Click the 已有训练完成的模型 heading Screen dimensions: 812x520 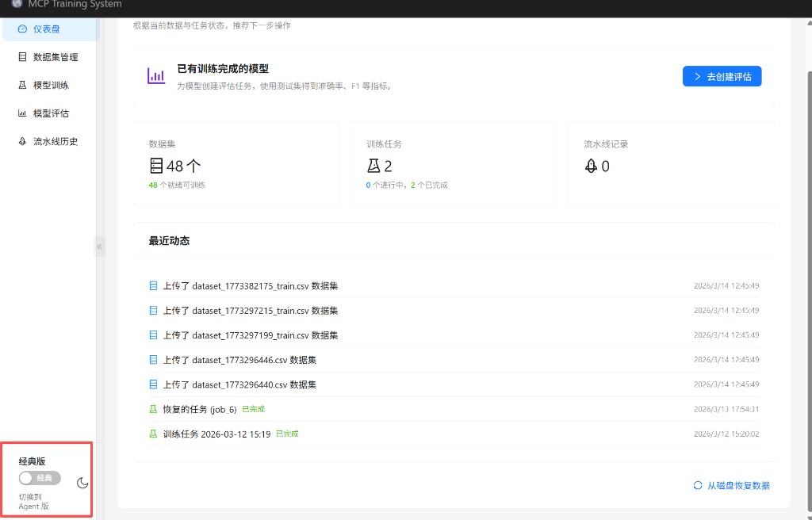coord(223,68)
